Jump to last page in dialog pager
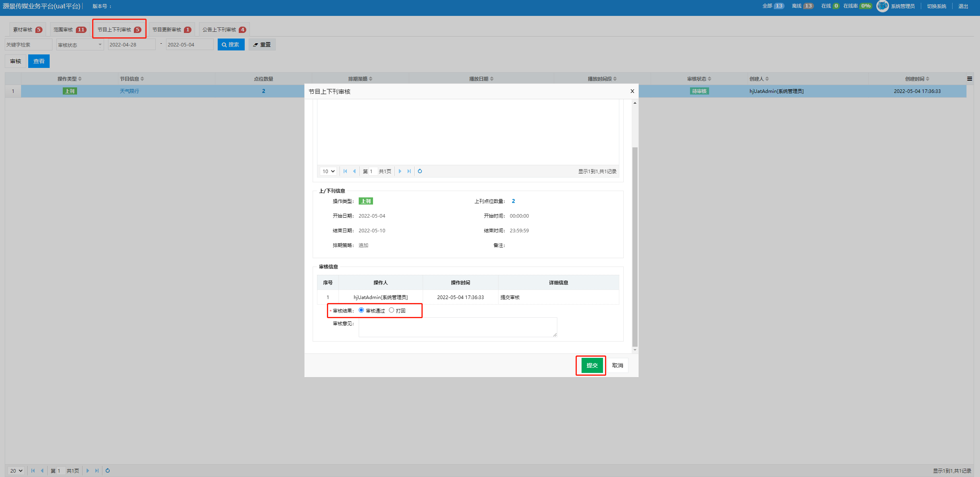Image resolution: width=980 pixels, height=477 pixels. pos(409,171)
